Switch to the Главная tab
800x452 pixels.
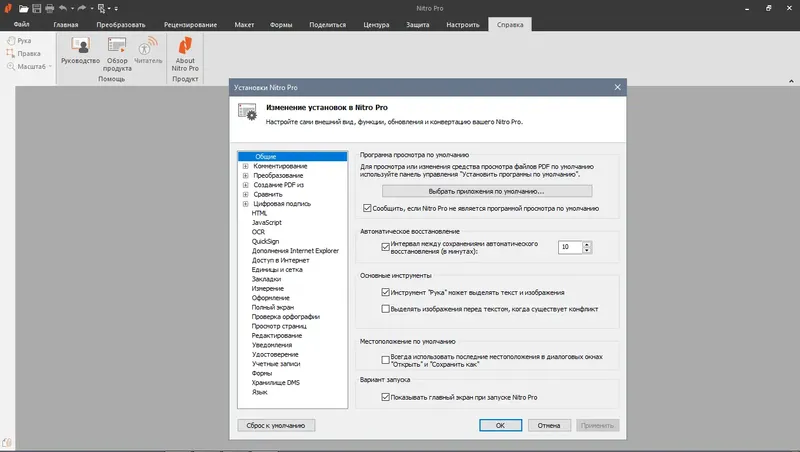(x=66, y=24)
